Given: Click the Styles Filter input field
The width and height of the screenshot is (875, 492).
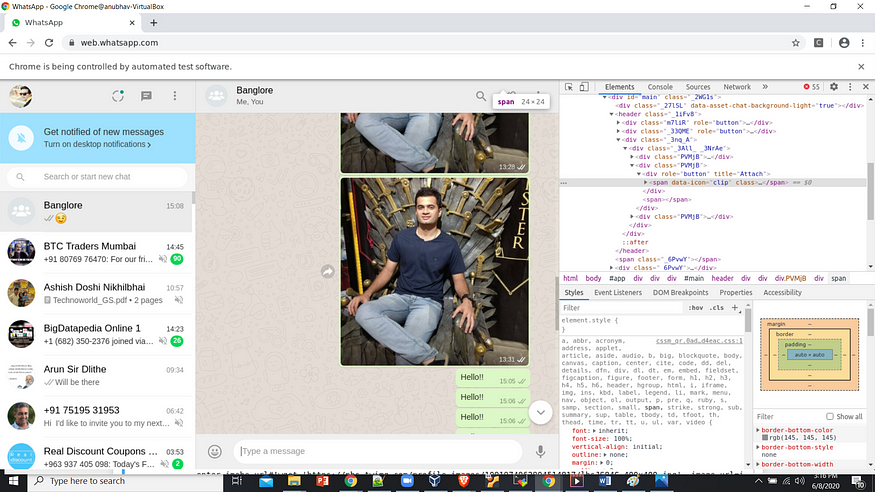Looking at the screenshot, I should [621, 308].
